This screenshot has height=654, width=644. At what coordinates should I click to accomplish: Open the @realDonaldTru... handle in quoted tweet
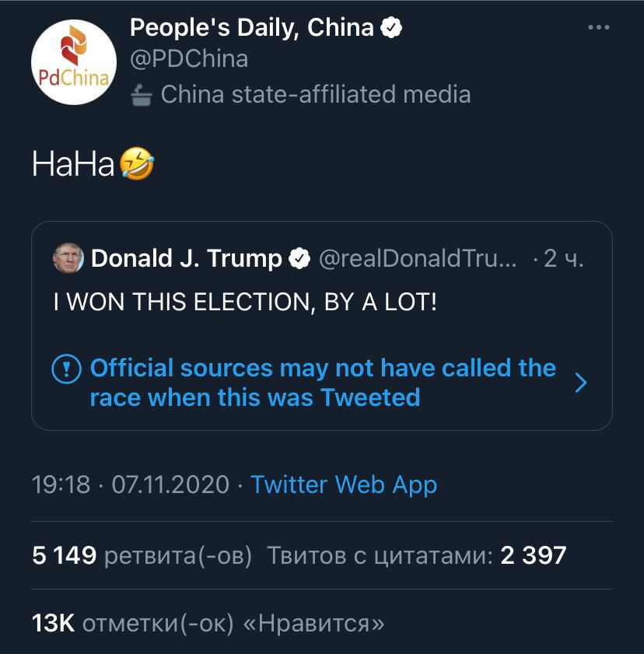coord(418,258)
